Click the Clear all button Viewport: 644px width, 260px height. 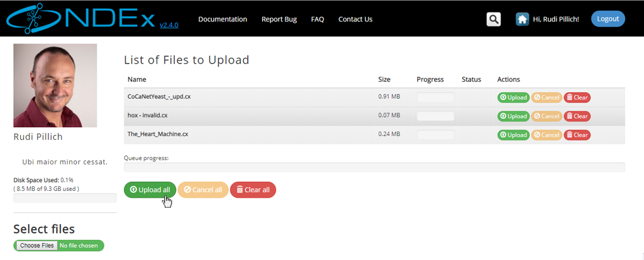tap(253, 189)
